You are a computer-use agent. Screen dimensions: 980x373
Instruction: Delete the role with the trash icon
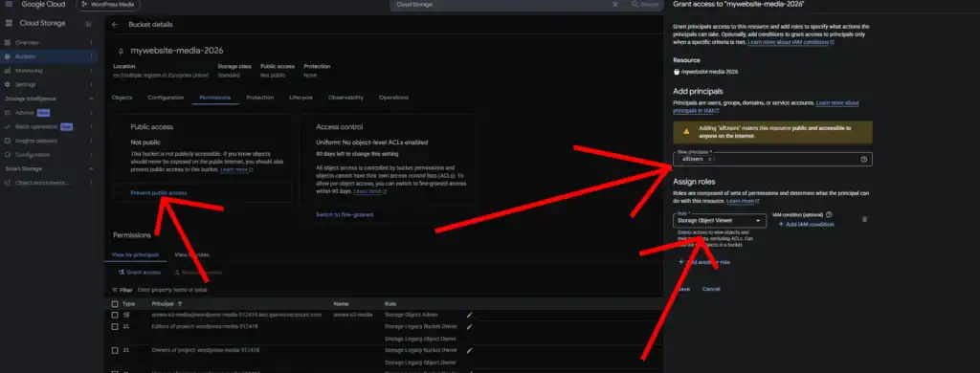(864, 219)
